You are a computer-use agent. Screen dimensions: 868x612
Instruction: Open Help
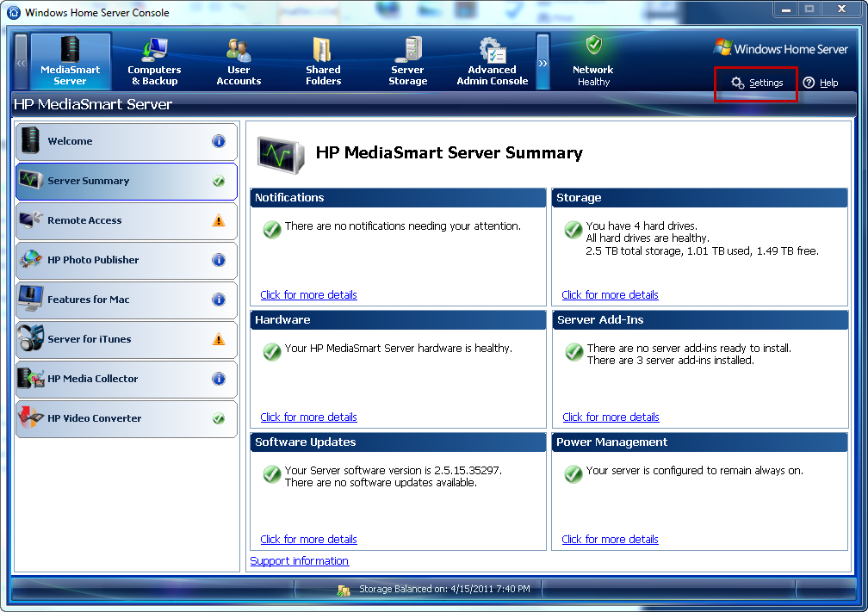821,83
